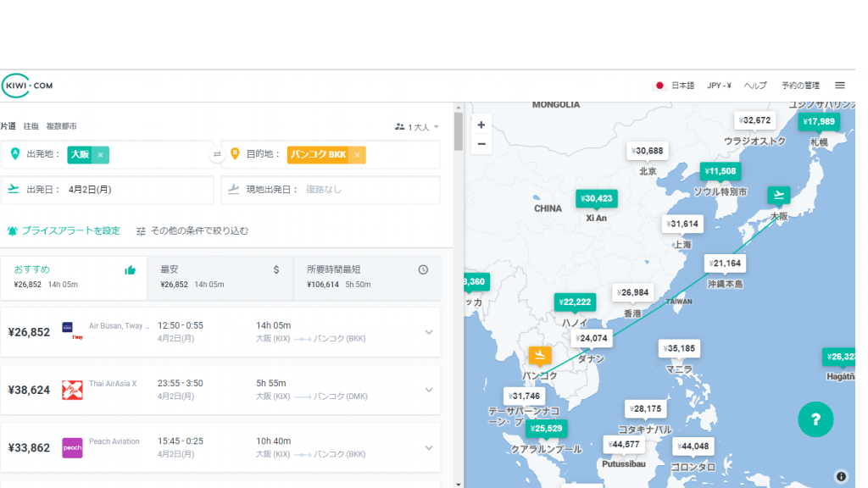This screenshot has height=488, width=868.
Task: Select the ¥30,688 Beijing price marker
Action: click(x=648, y=151)
